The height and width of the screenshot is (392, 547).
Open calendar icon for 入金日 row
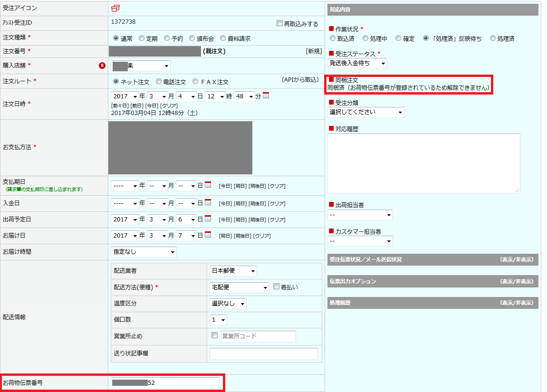pyautogui.click(x=208, y=202)
